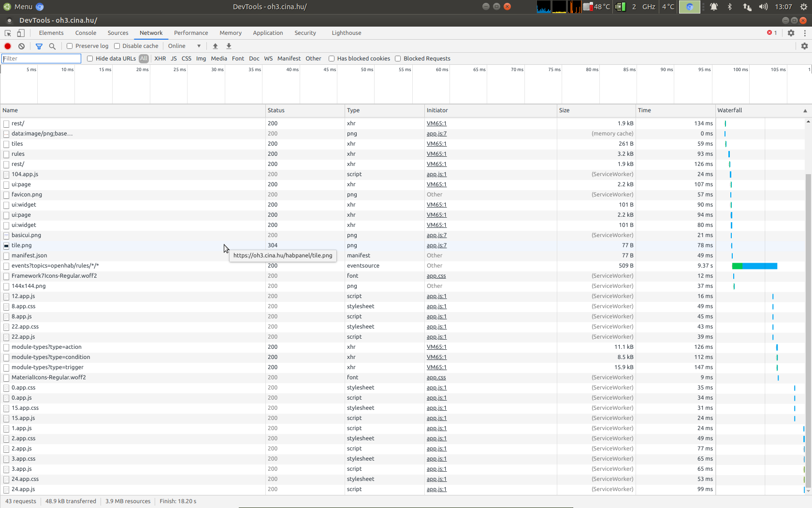This screenshot has width=812, height=508.
Task: Open the network search panel
Action: 52,46
